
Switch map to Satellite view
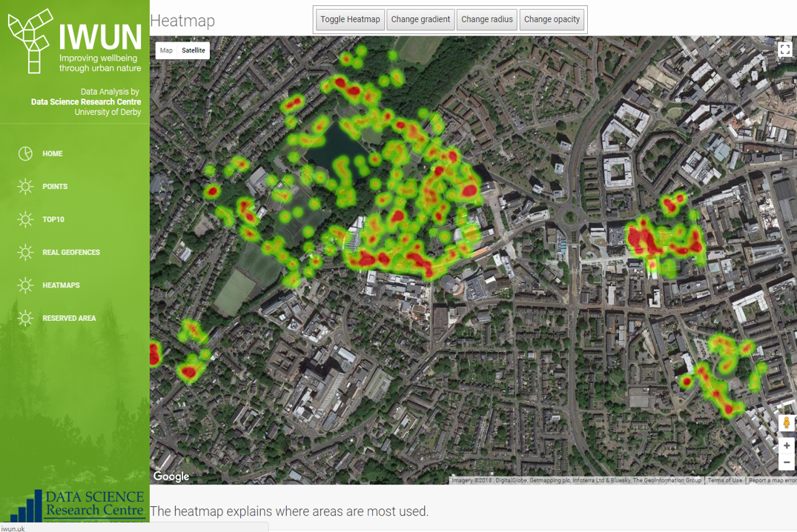[x=194, y=50]
